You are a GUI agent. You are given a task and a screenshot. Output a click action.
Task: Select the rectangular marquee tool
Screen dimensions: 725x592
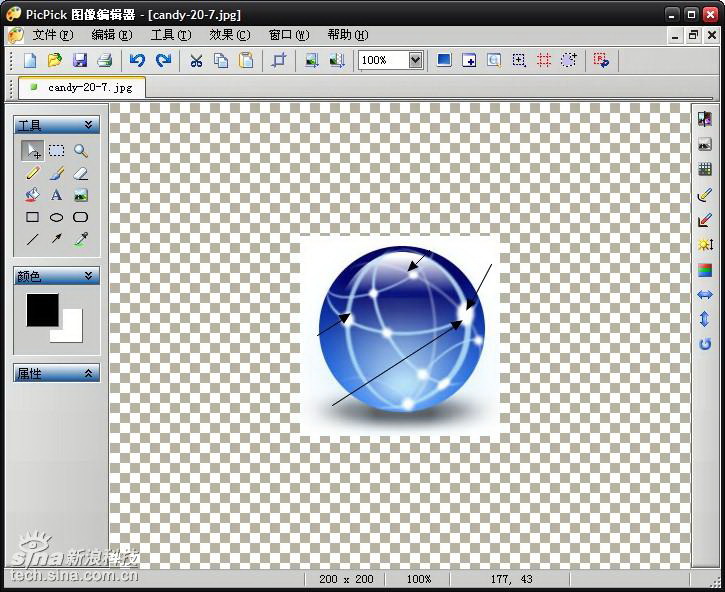56,151
